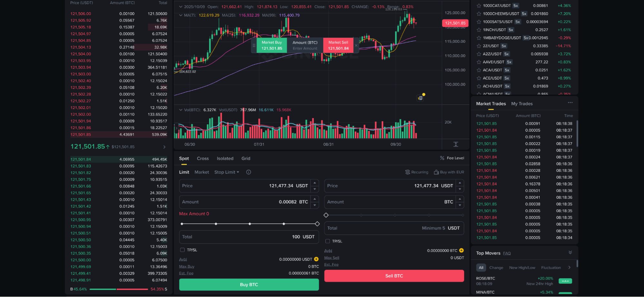Grab the quick order widget drag handle
This screenshot has width=644, height=297.
[x=254, y=45]
